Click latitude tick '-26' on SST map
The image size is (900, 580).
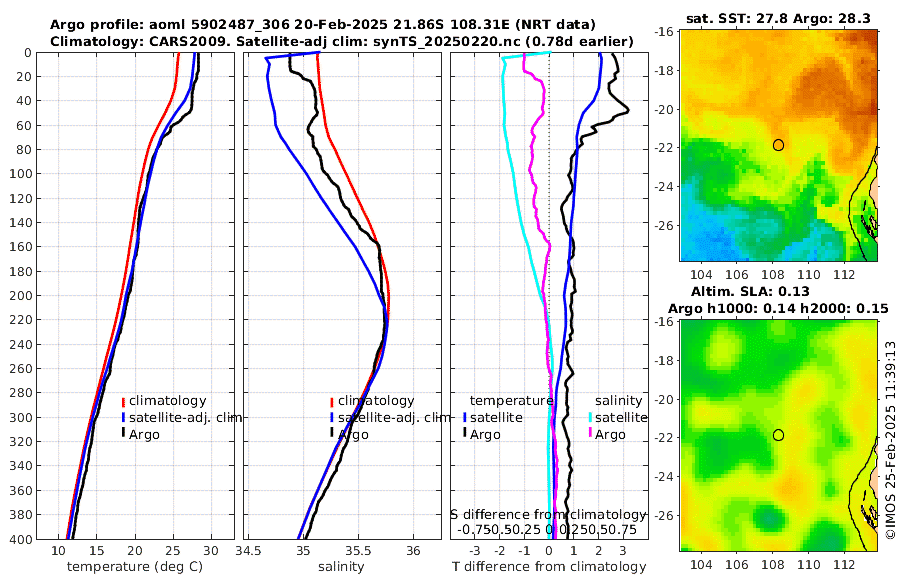pyautogui.click(x=665, y=226)
